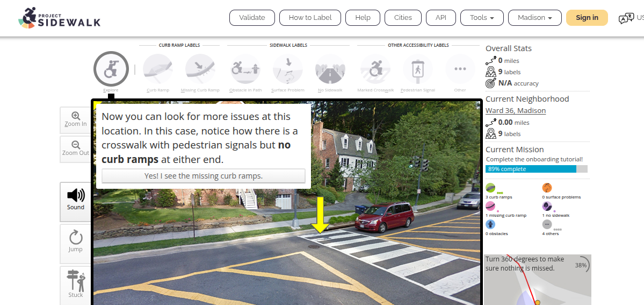
Task: Open the Other labels icon
Action: pyautogui.click(x=460, y=69)
